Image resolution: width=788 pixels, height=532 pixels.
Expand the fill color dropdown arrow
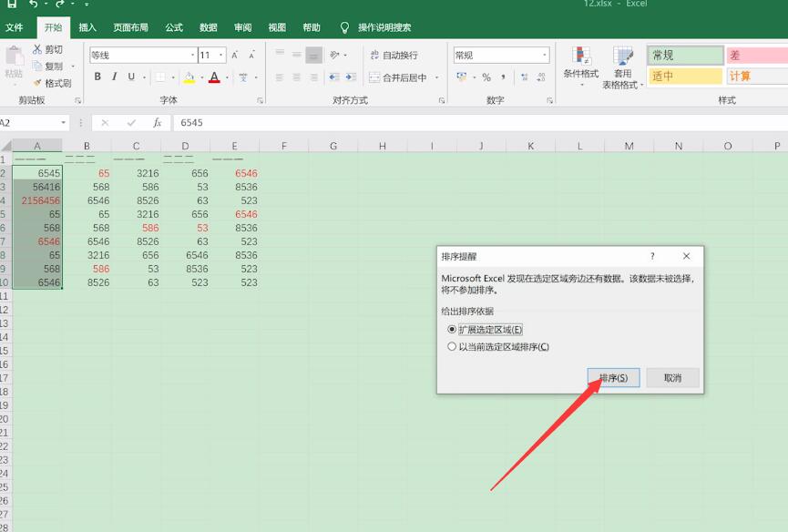click(x=202, y=77)
